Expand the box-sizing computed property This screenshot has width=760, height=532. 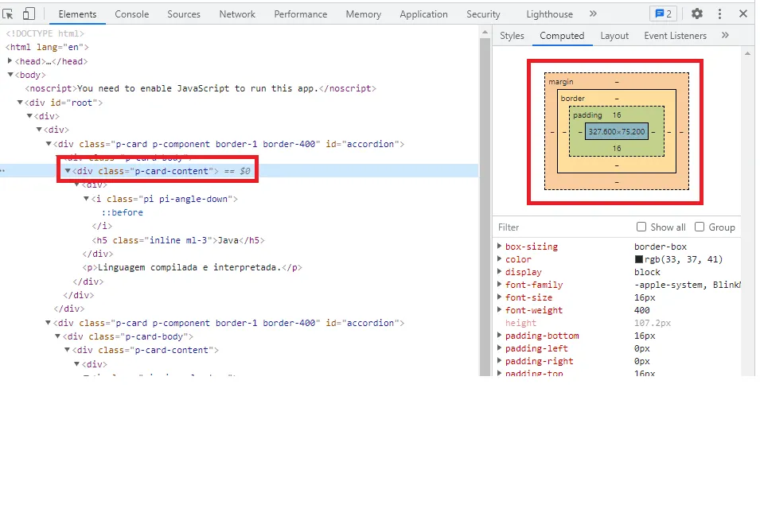499,247
